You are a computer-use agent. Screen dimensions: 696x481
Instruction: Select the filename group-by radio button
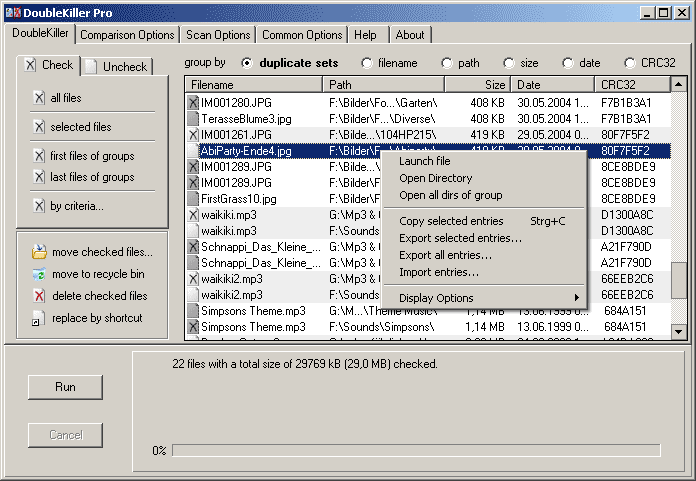click(367, 63)
